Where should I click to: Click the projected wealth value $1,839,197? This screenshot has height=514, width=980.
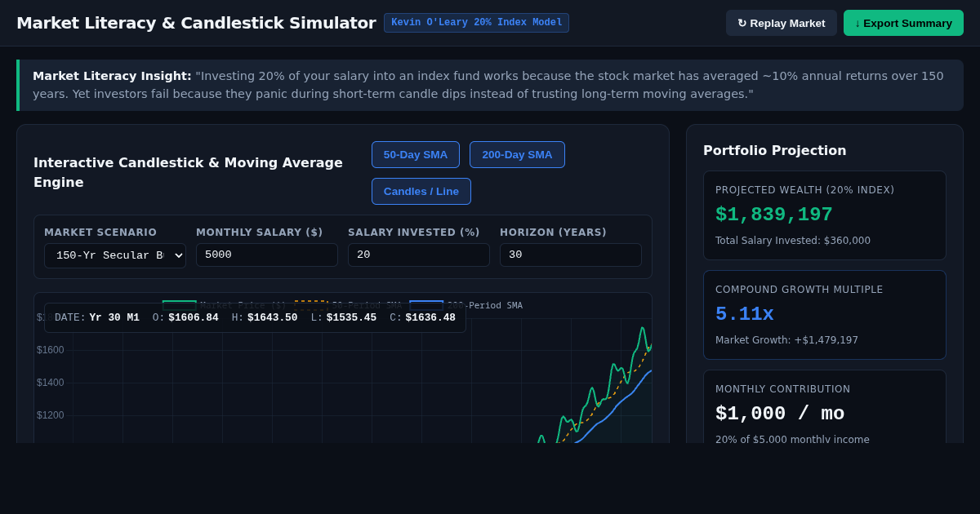click(774, 215)
